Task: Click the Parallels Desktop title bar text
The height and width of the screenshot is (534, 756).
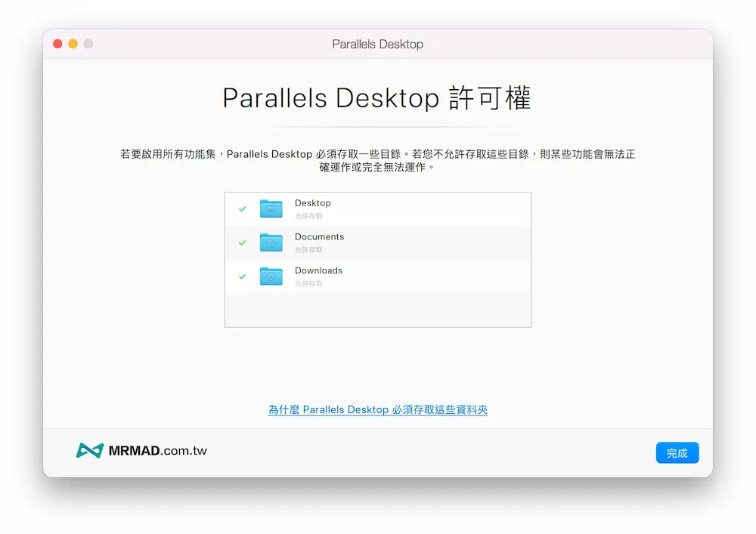Action: click(377, 45)
